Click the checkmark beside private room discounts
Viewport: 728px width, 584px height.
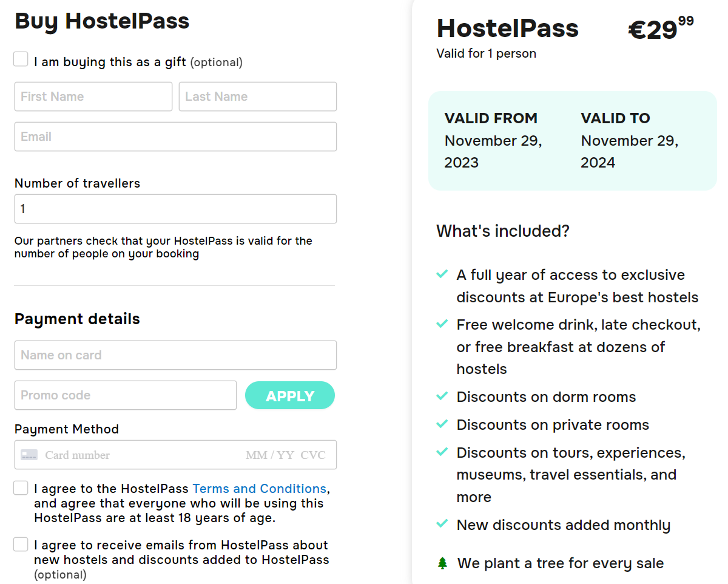(442, 425)
